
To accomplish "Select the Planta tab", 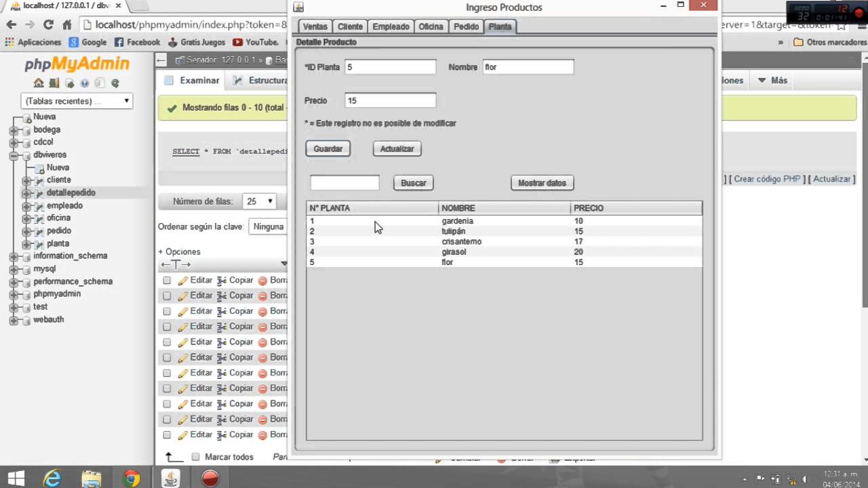I will 500,26.
